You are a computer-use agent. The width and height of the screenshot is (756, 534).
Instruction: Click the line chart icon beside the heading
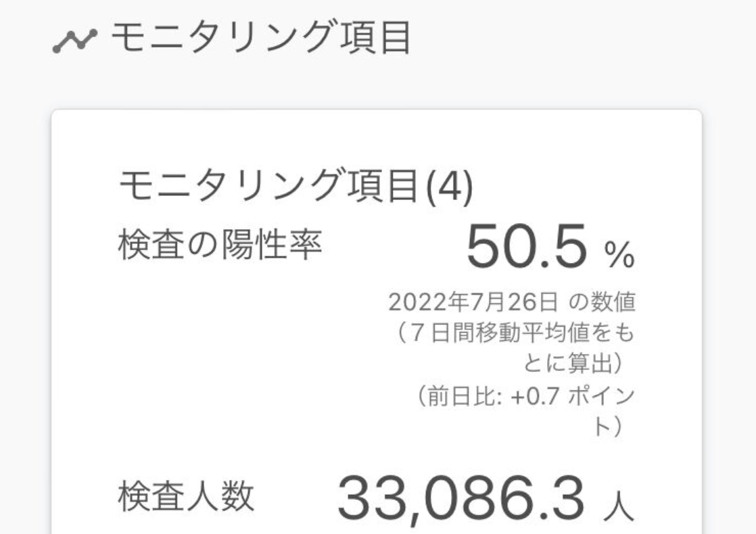(x=74, y=41)
